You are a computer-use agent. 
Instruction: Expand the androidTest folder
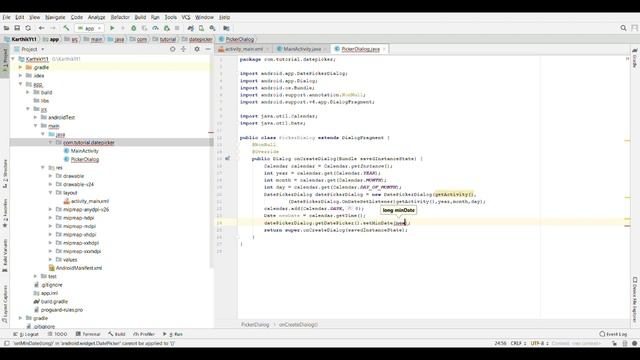36,118
